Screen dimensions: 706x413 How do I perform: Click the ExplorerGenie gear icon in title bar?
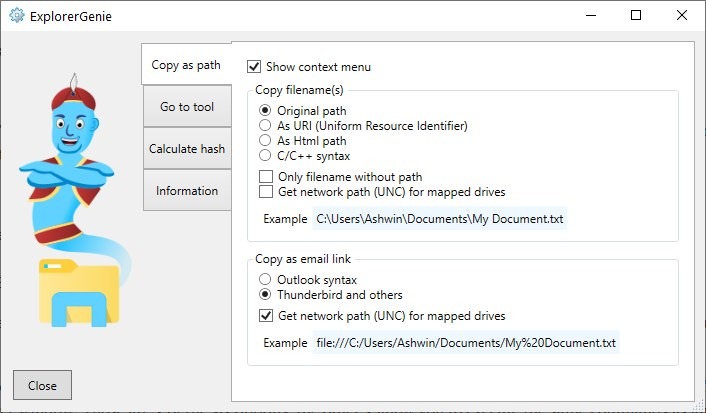coord(17,15)
